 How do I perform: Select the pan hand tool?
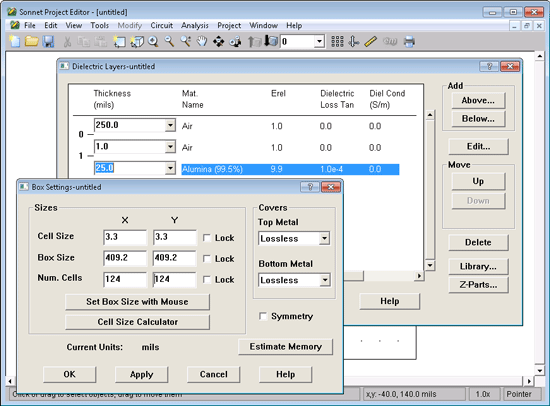click(x=202, y=42)
